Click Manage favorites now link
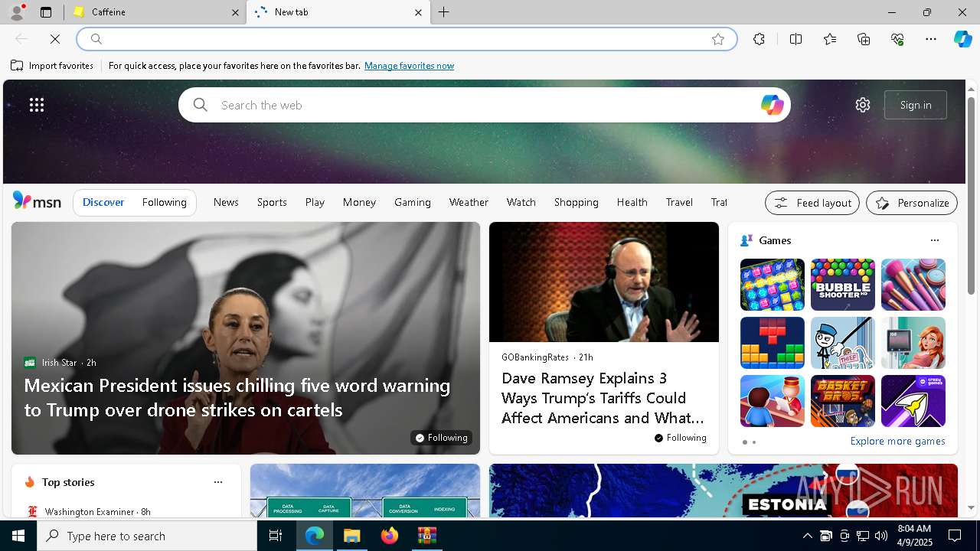This screenshot has height=551, width=980. click(409, 66)
